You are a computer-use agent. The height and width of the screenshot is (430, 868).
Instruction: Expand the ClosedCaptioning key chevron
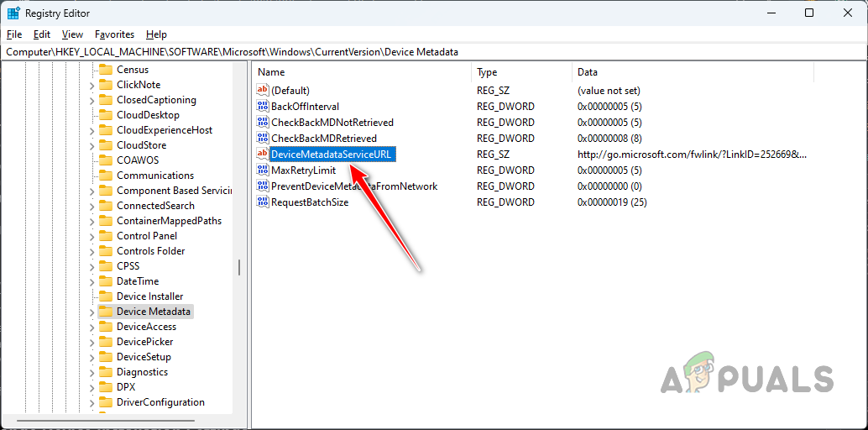pos(92,100)
